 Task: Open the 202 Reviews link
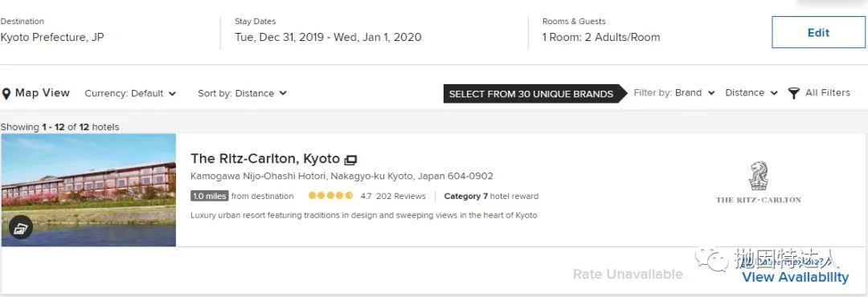pos(401,196)
